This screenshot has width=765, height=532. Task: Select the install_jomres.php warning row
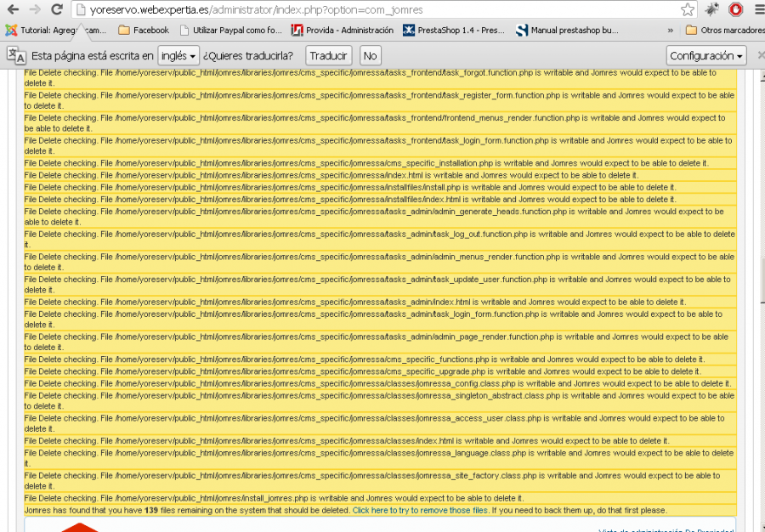[380, 498]
